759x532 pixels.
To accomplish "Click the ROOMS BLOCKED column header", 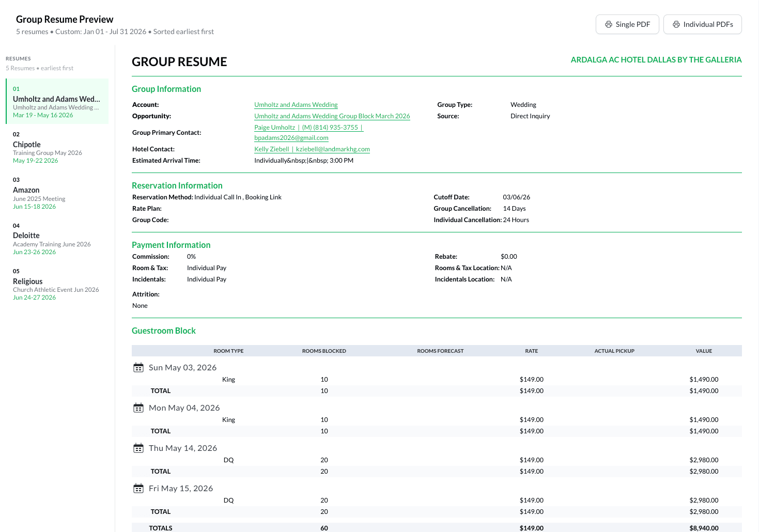I will (x=324, y=351).
